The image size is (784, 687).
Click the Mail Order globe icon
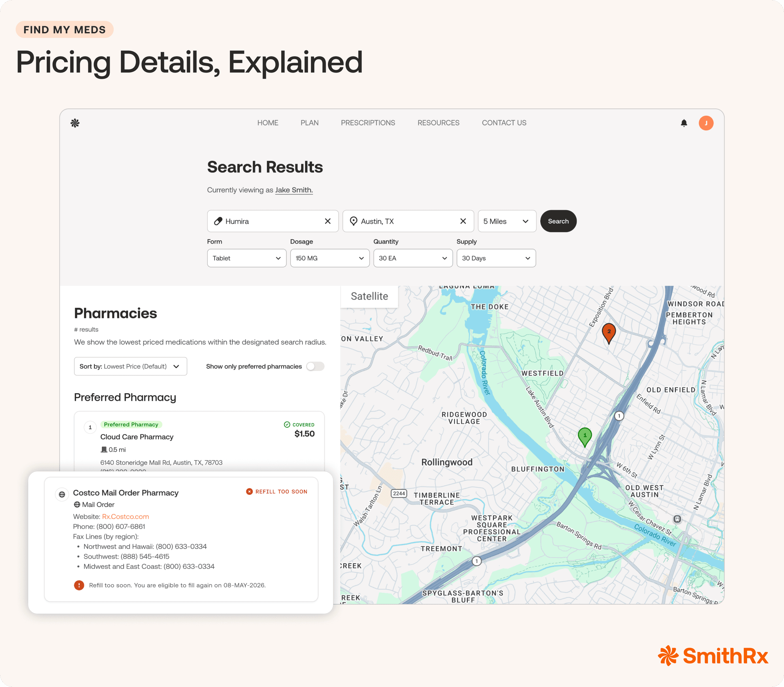(77, 505)
